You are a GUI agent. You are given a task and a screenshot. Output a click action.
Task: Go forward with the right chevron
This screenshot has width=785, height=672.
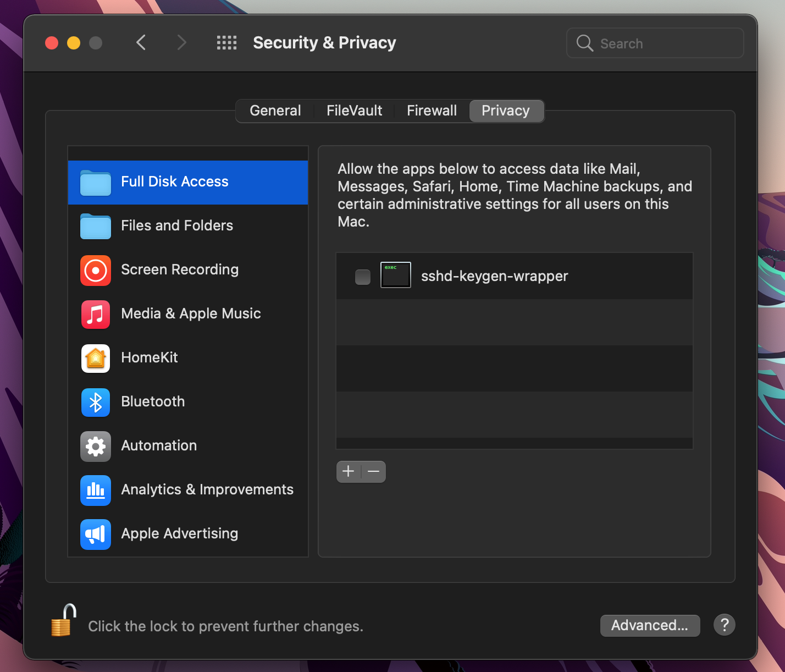coord(181,42)
